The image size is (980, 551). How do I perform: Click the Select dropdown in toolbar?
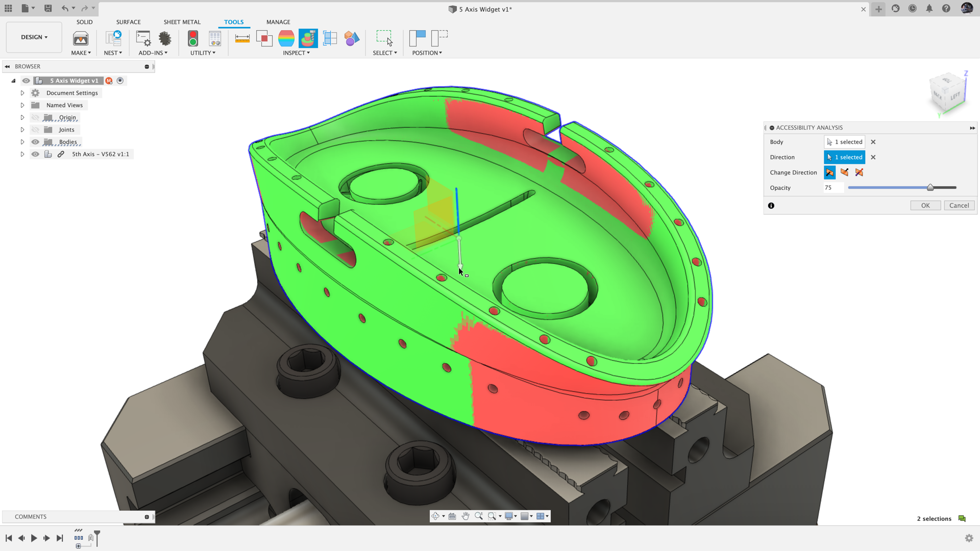(385, 53)
